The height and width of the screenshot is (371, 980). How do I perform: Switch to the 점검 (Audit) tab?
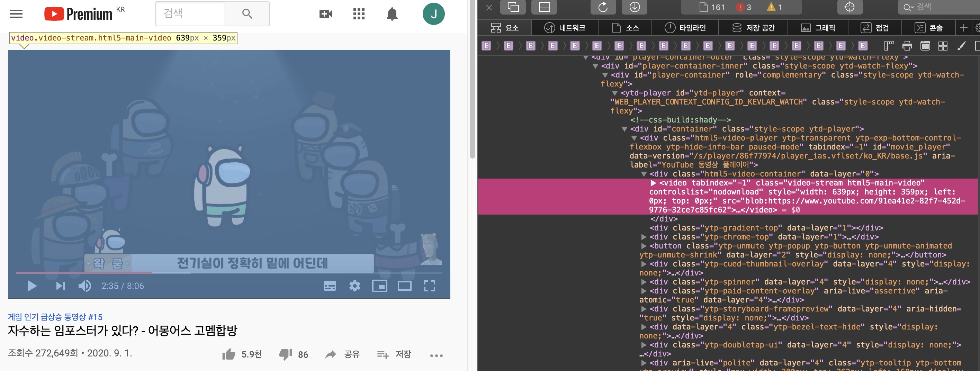coord(875,28)
